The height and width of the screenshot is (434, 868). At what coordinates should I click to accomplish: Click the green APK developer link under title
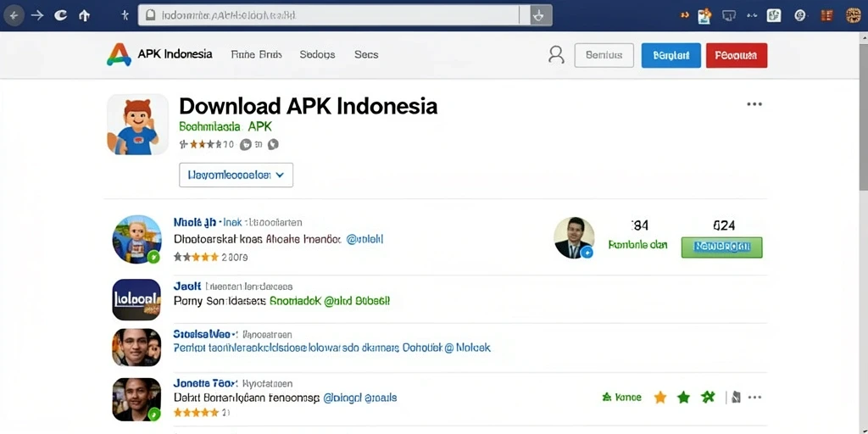click(225, 126)
